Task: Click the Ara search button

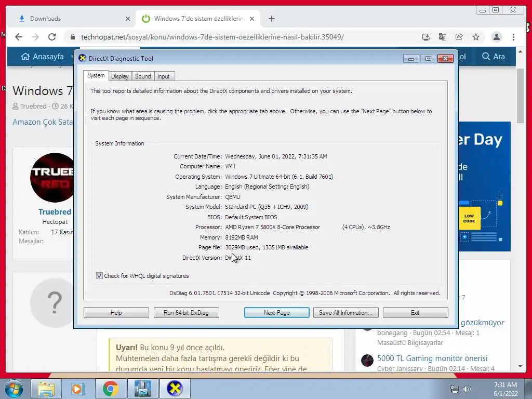Action: point(494,56)
